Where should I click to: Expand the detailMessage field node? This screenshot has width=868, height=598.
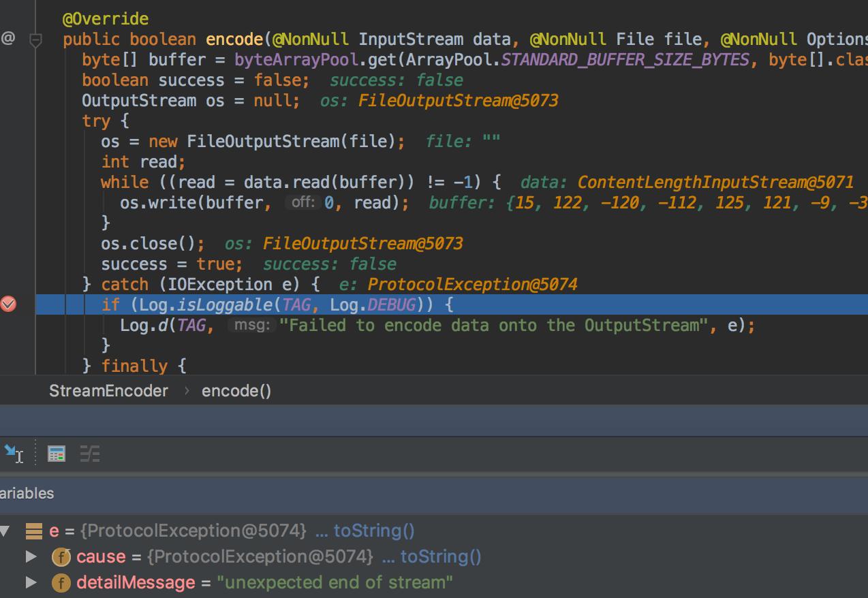(31, 583)
